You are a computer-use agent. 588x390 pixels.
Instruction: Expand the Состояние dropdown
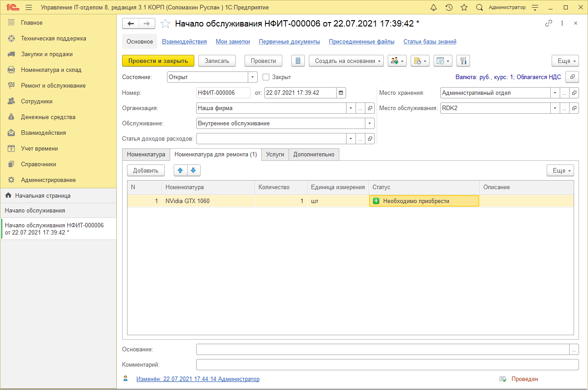(x=253, y=77)
